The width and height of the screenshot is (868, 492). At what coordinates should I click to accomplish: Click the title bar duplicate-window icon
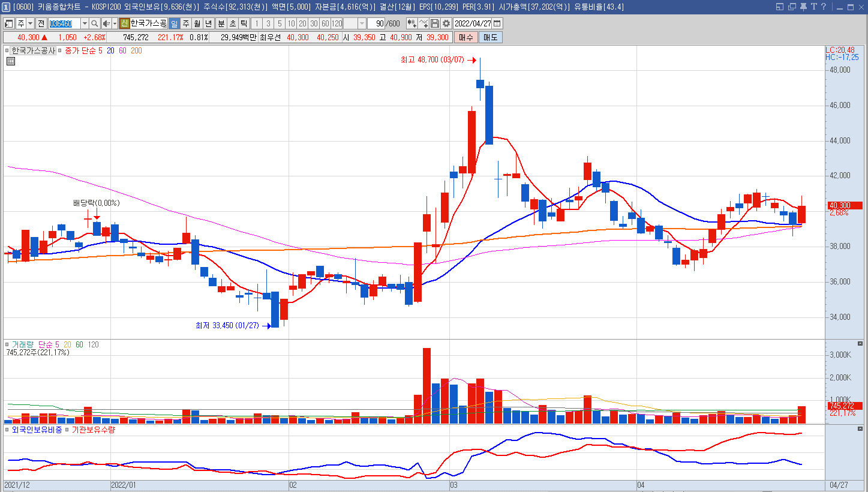[x=792, y=7]
